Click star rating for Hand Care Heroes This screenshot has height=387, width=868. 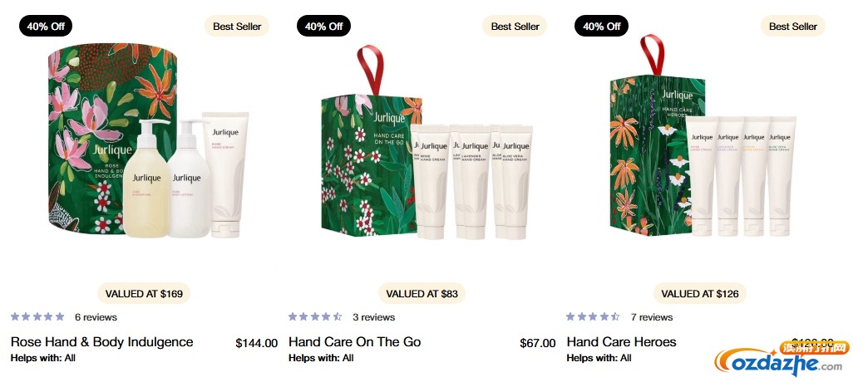click(x=593, y=317)
